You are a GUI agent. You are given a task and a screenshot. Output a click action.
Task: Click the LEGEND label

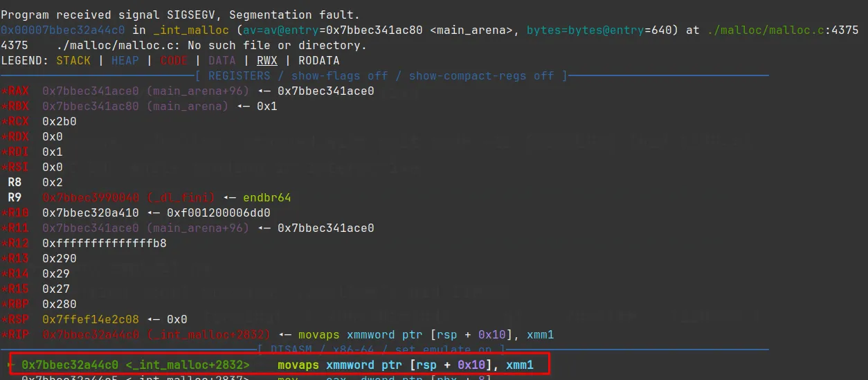[x=25, y=60]
